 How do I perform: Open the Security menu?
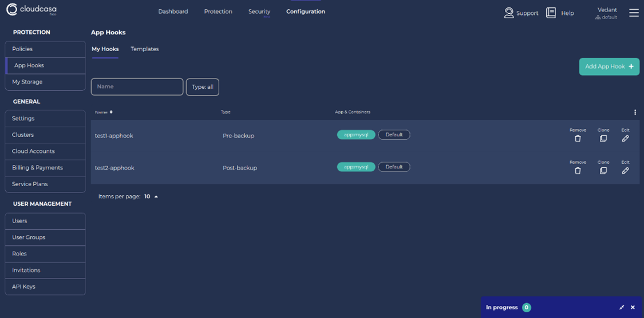coord(259,11)
